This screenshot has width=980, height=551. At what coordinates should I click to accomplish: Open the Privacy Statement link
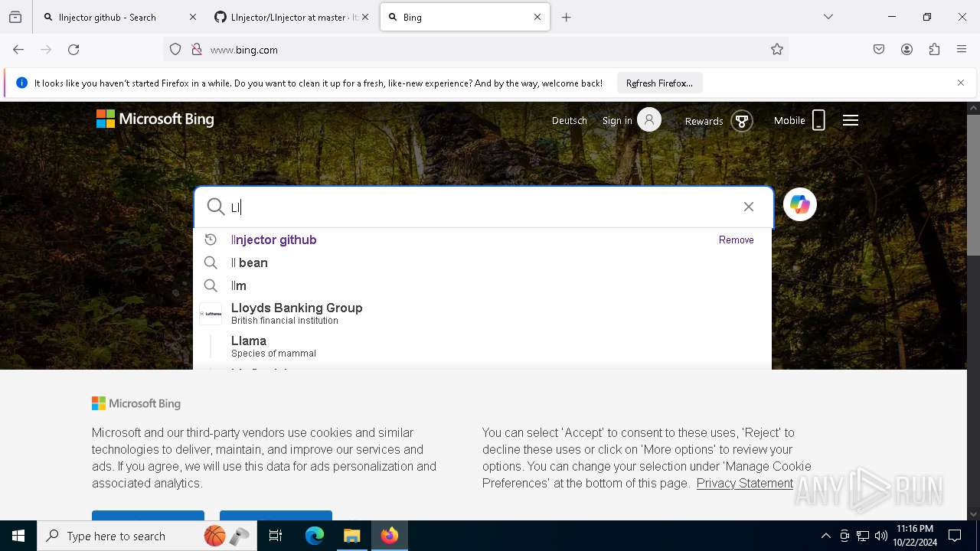click(x=745, y=483)
